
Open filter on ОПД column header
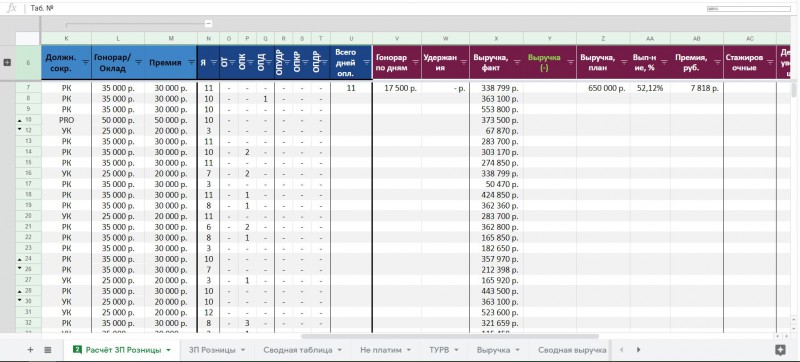pos(270,62)
